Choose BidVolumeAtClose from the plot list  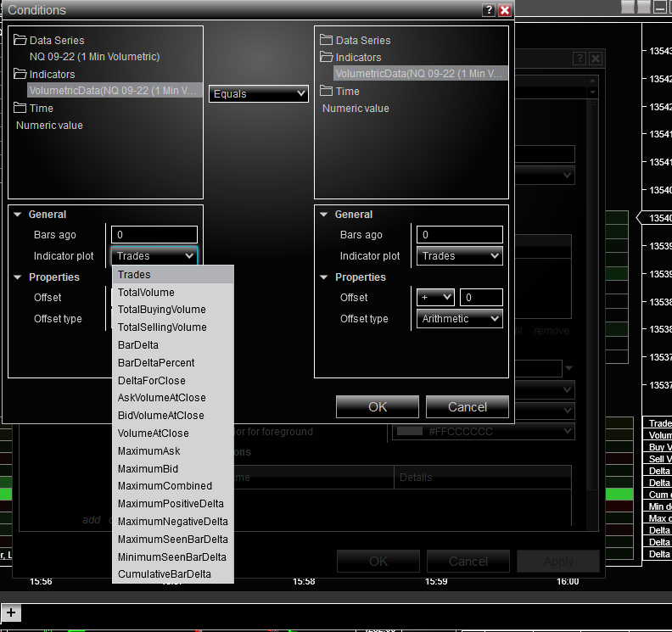(173, 415)
